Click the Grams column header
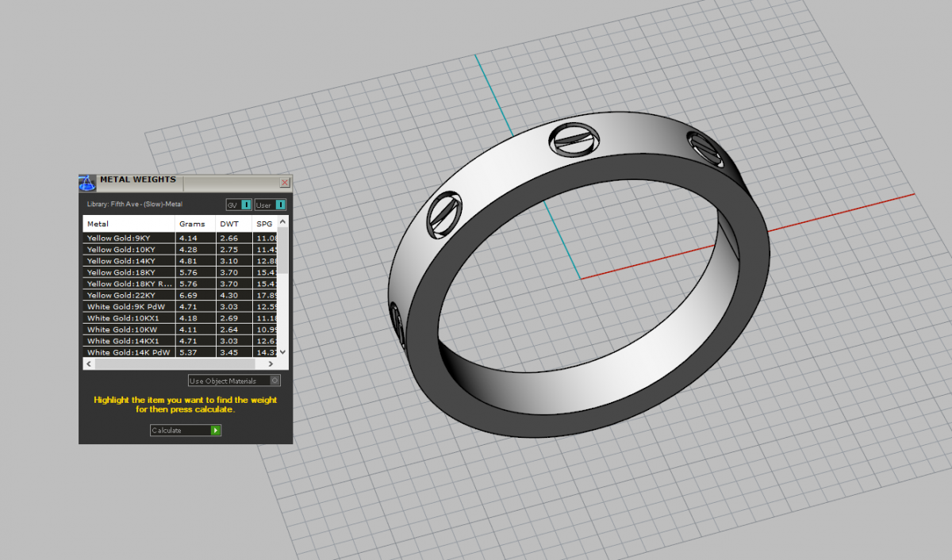 point(193,224)
